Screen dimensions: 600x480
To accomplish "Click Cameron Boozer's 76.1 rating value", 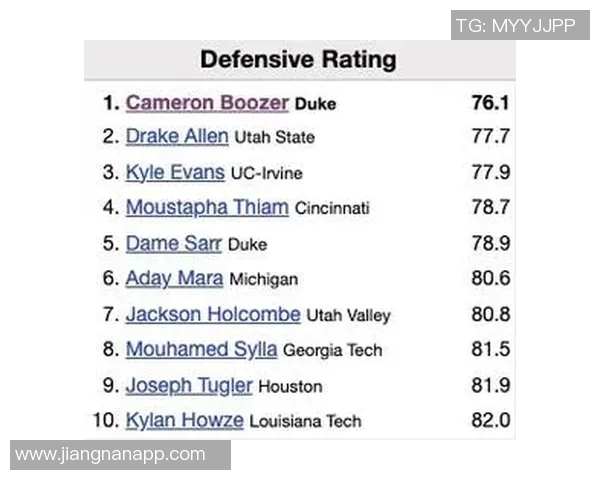I will click(x=490, y=103).
